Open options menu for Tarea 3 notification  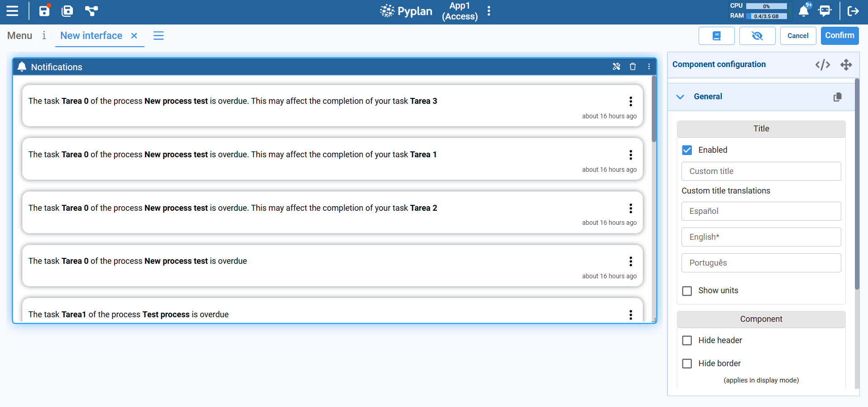pos(630,102)
